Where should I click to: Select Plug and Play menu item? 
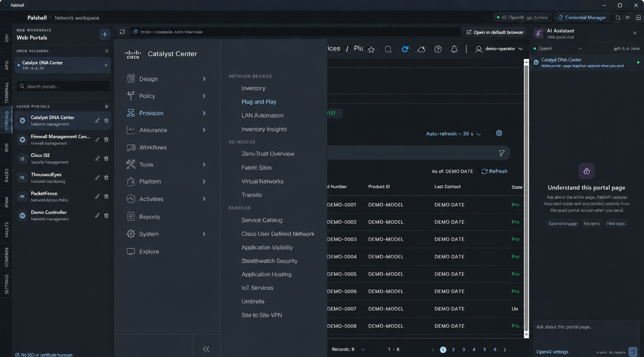(x=259, y=102)
